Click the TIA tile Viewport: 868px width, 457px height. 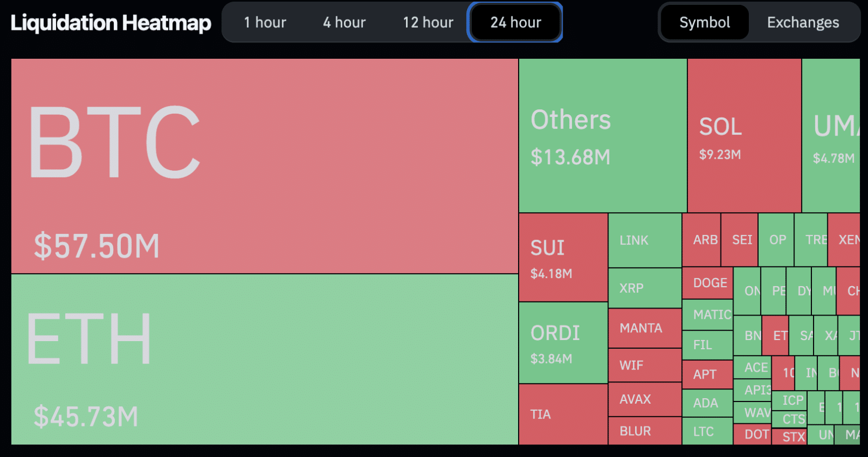pyautogui.click(x=563, y=414)
